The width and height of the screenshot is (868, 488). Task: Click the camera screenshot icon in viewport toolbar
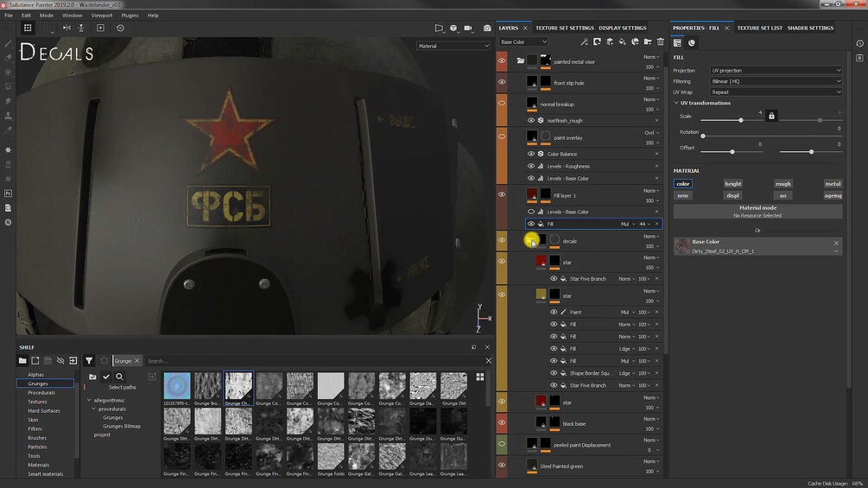[x=486, y=29]
